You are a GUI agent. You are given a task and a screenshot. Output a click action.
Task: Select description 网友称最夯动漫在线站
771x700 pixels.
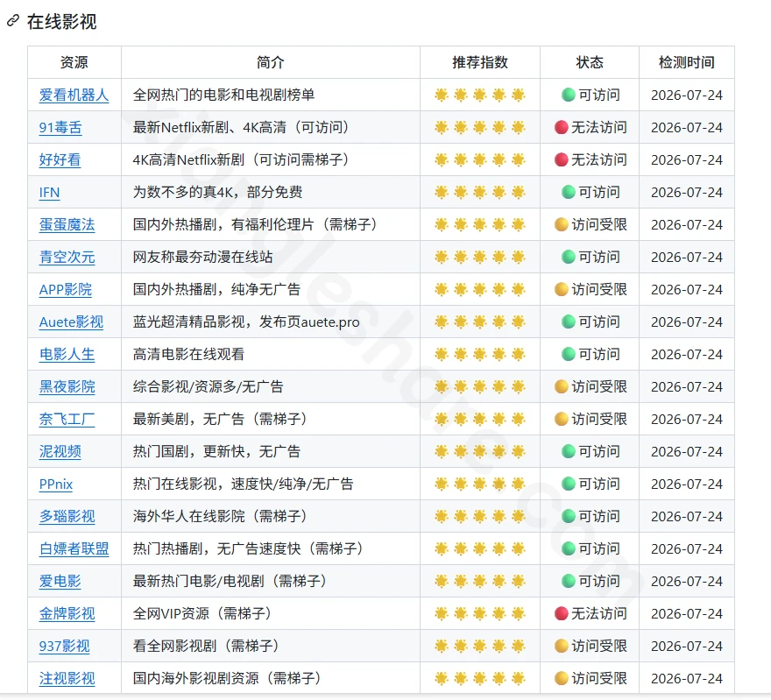(x=202, y=257)
